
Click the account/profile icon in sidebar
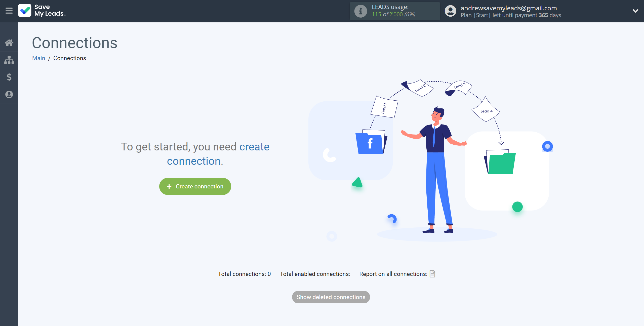[9, 94]
